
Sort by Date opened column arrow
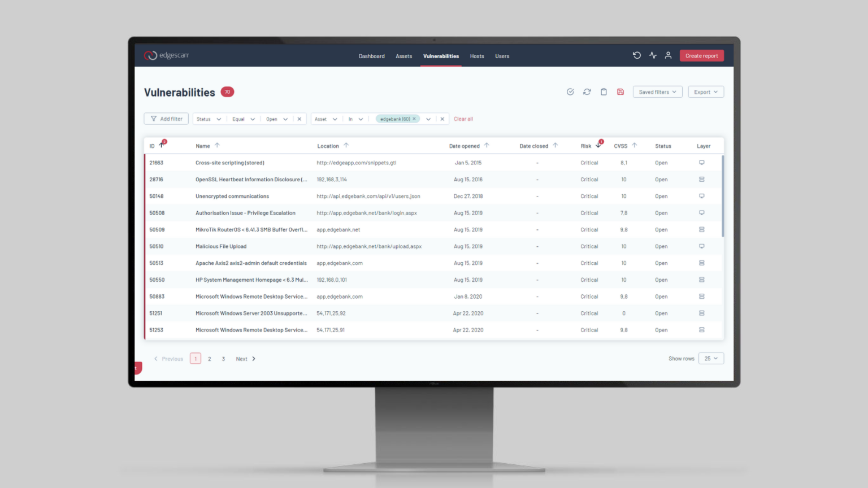[x=486, y=145]
